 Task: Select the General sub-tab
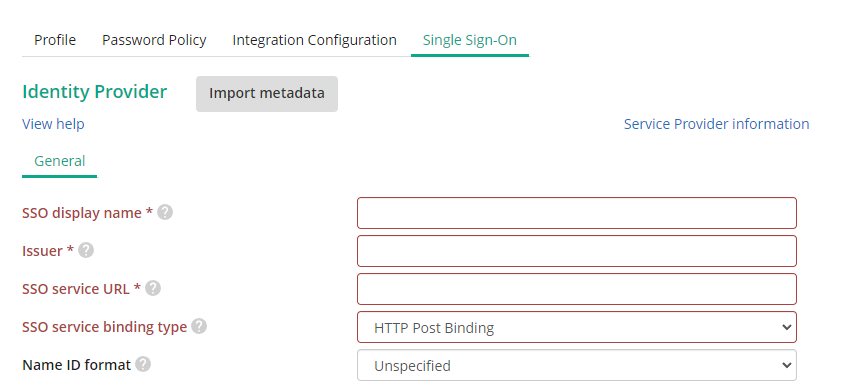pyautogui.click(x=60, y=161)
